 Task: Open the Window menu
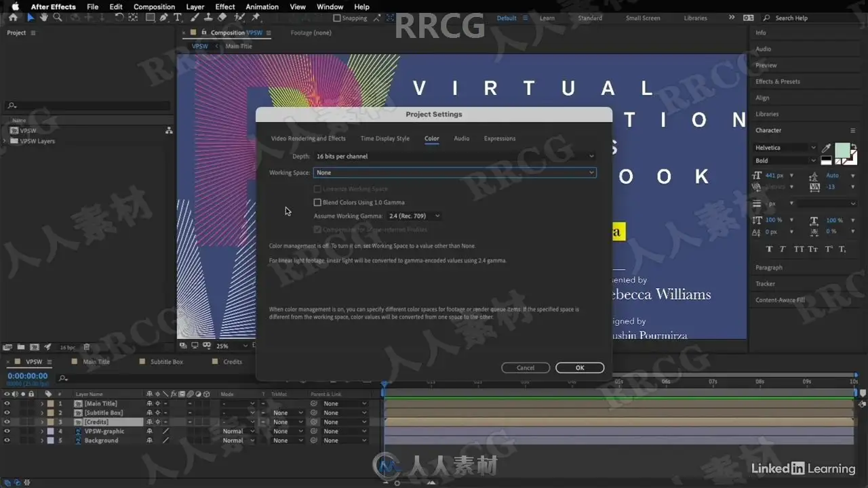330,7
